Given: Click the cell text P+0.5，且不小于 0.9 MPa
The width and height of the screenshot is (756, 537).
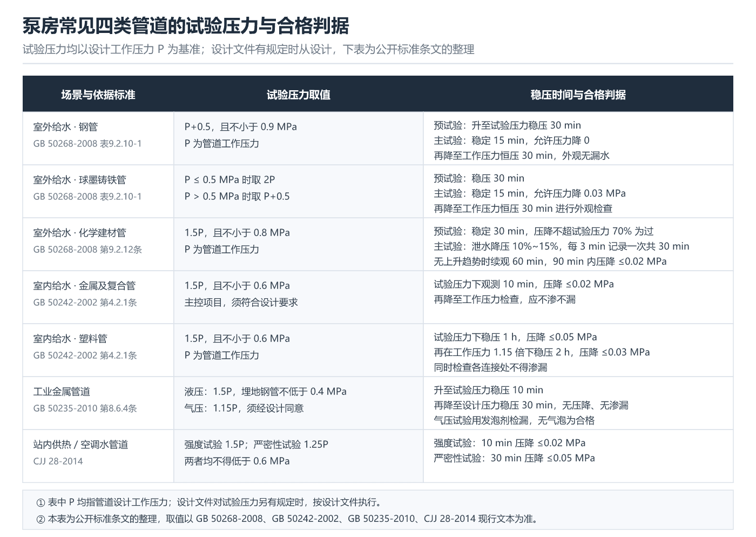Looking at the screenshot, I should tap(241, 127).
